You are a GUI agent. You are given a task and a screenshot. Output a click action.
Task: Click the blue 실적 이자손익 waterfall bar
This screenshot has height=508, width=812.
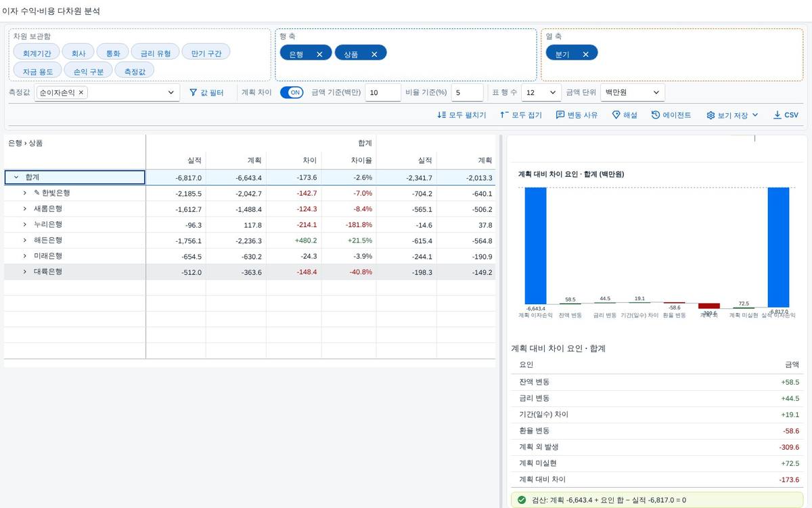[778, 247]
